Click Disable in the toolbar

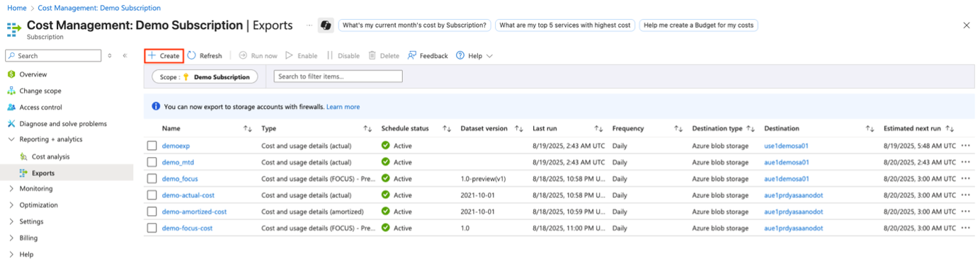pyautogui.click(x=343, y=56)
